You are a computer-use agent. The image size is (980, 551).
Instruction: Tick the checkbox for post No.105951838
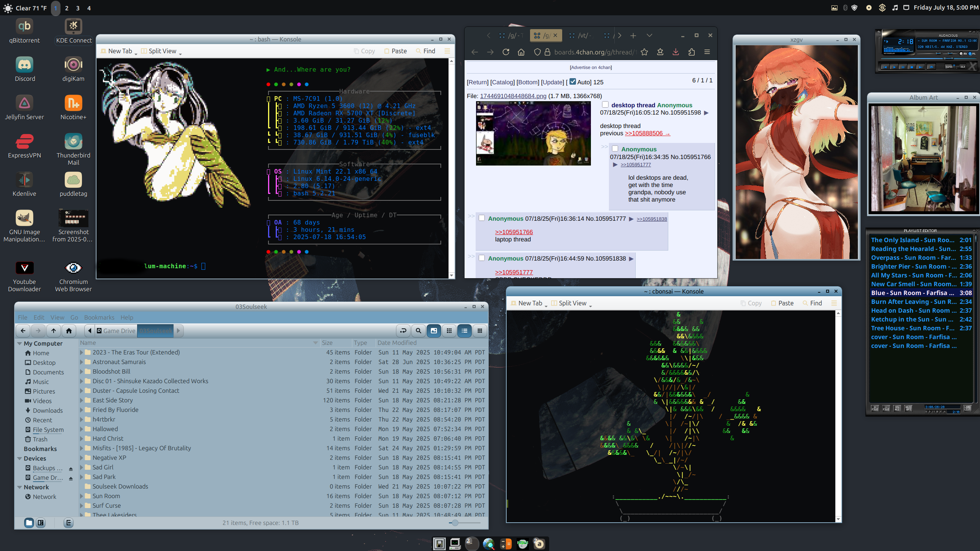click(x=482, y=258)
